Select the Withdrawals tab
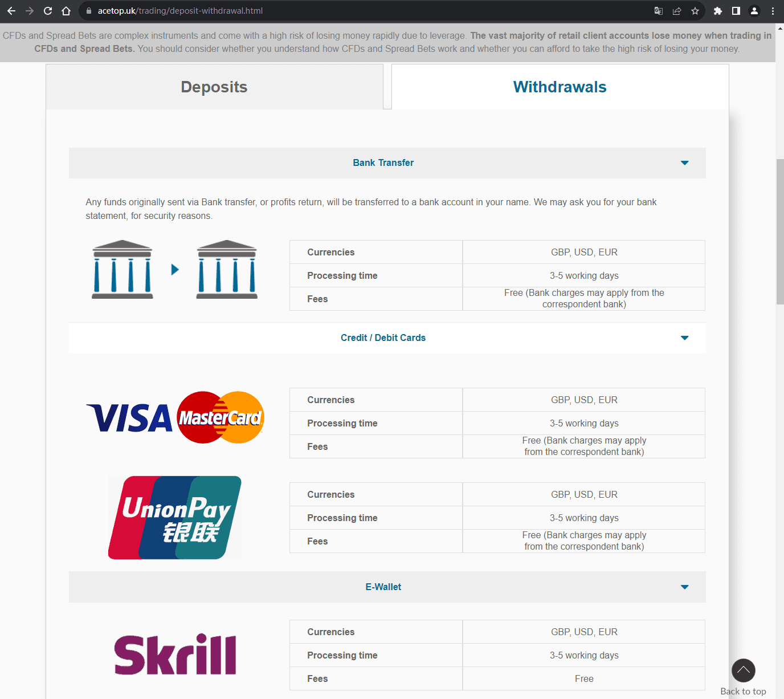The width and height of the screenshot is (784, 699). (560, 87)
